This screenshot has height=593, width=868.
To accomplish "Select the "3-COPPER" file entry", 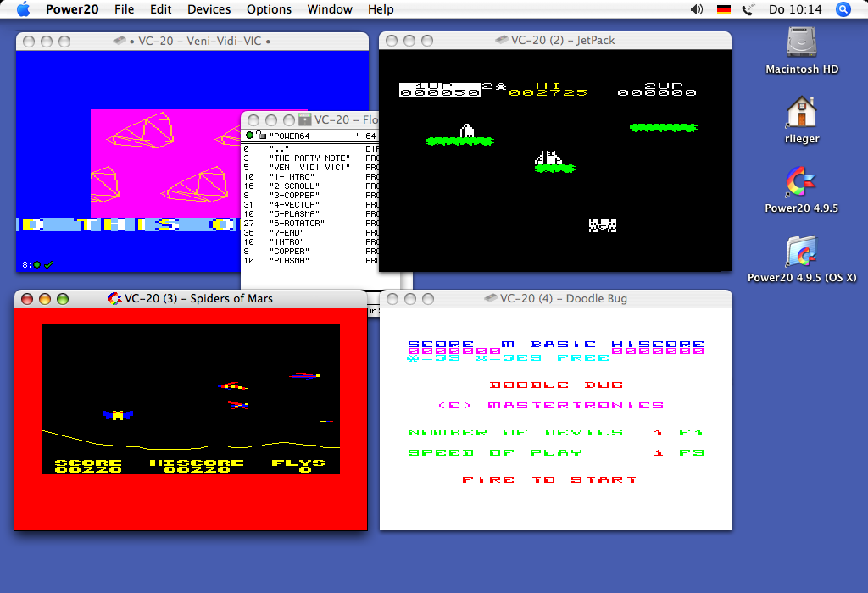I will [310, 196].
